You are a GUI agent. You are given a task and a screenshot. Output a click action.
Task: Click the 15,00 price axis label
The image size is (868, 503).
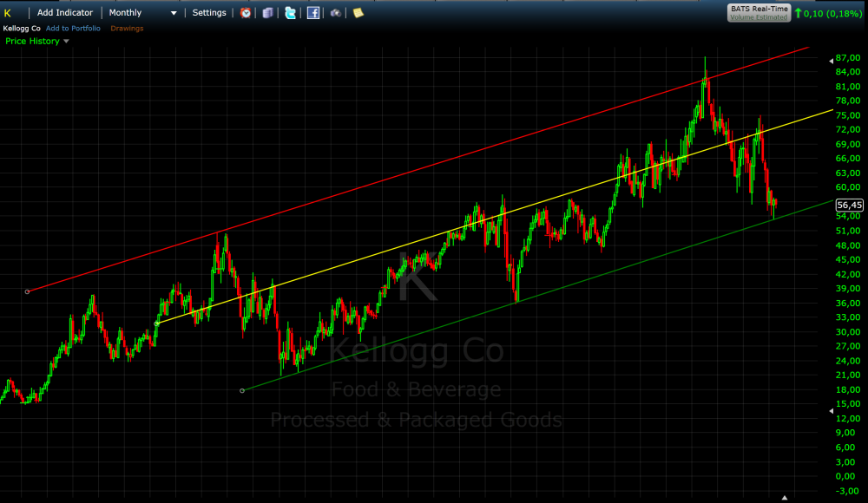848,404
